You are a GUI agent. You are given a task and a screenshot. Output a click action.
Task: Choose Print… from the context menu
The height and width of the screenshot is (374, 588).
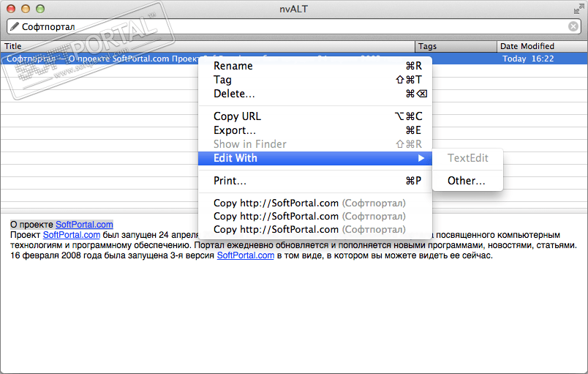point(315,181)
